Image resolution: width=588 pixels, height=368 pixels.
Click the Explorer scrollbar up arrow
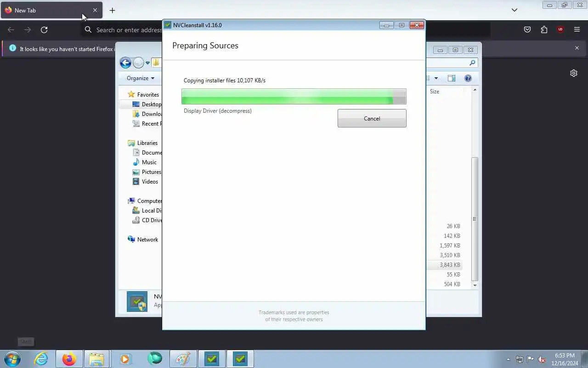point(475,90)
